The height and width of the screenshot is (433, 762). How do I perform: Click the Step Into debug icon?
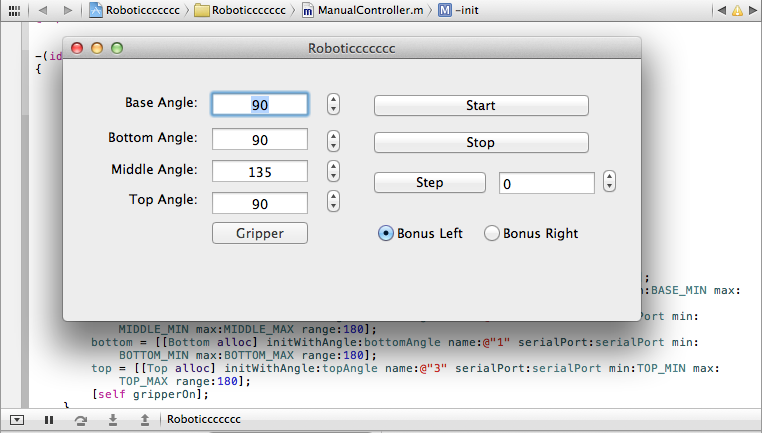[113, 420]
